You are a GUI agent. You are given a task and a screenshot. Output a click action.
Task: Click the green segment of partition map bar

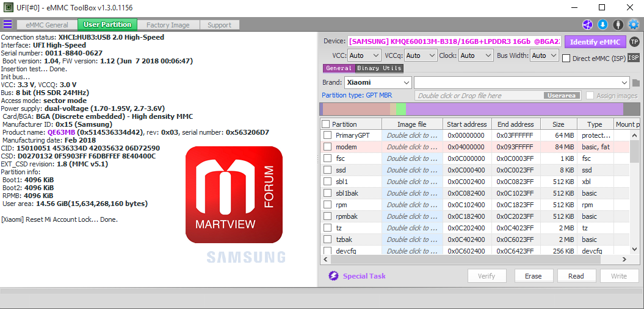click(401, 109)
